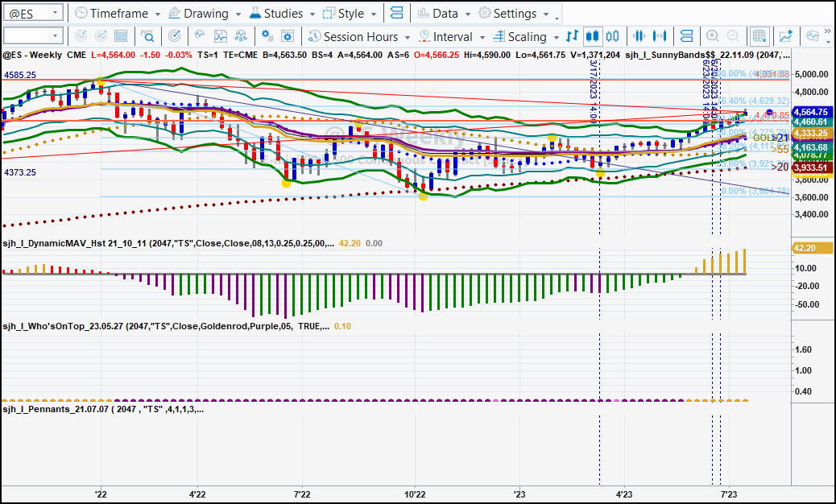
Task: Click the greyed-out calendar grid toolbar icon
Action: pos(121,36)
